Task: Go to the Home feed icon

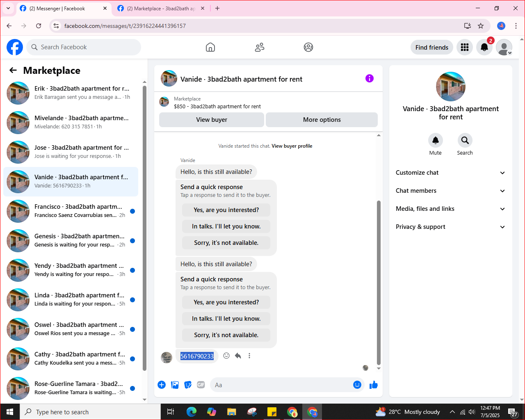Action: coord(210,47)
